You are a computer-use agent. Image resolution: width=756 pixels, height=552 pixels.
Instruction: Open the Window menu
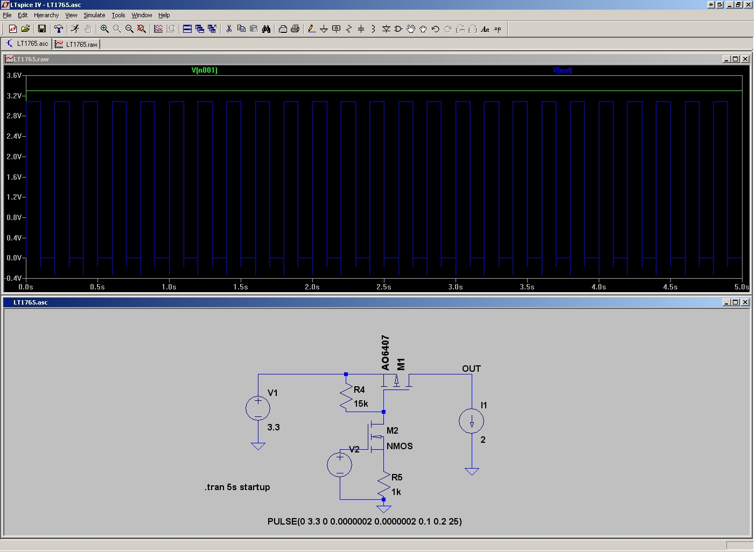point(142,15)
